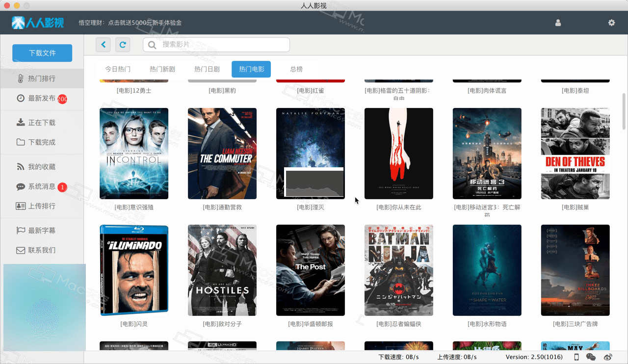Image resolution: width=628 pixels, height=364 pixels.
Task: Click the download icon beside 正在下载
Action: (21, 123)
